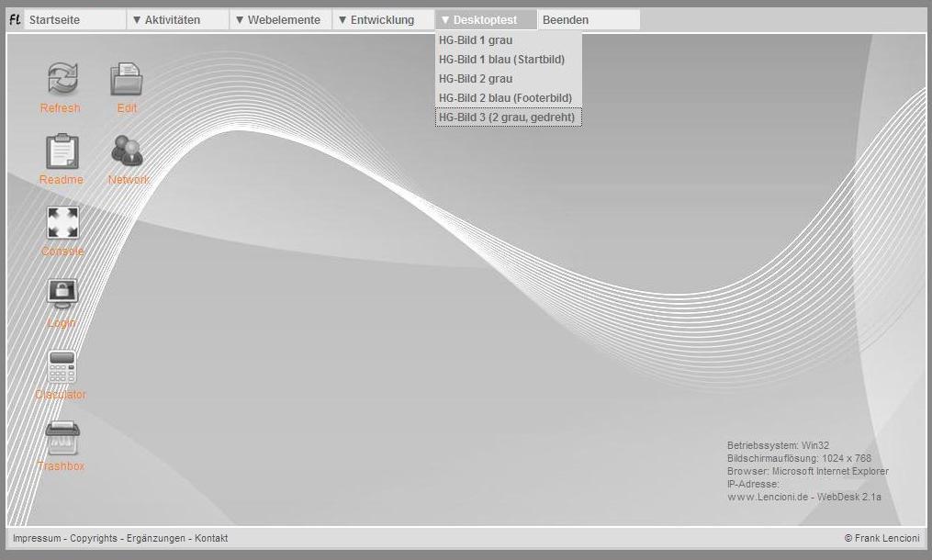Screen dimensions: 932x560
Task: Open the Network users icon
Action: pos(127,151)
